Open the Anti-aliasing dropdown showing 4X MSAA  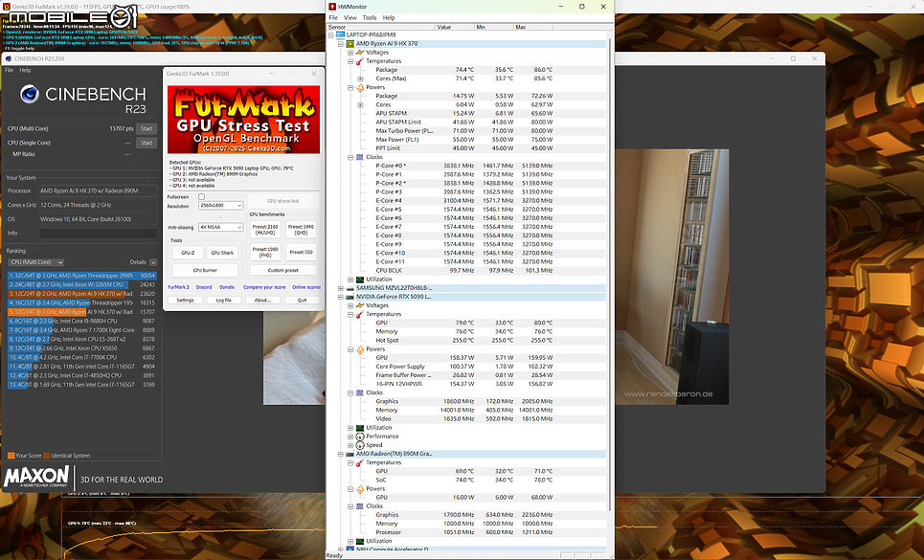click(220, 227)
